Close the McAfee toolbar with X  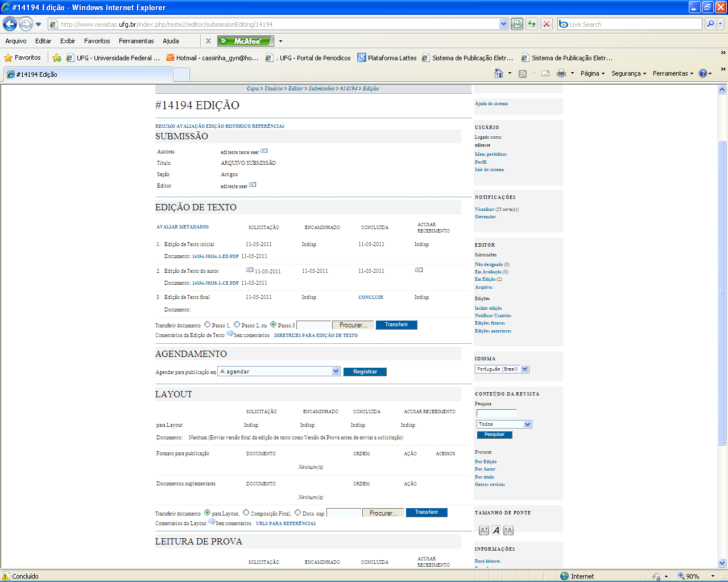(x=208, y=41)
